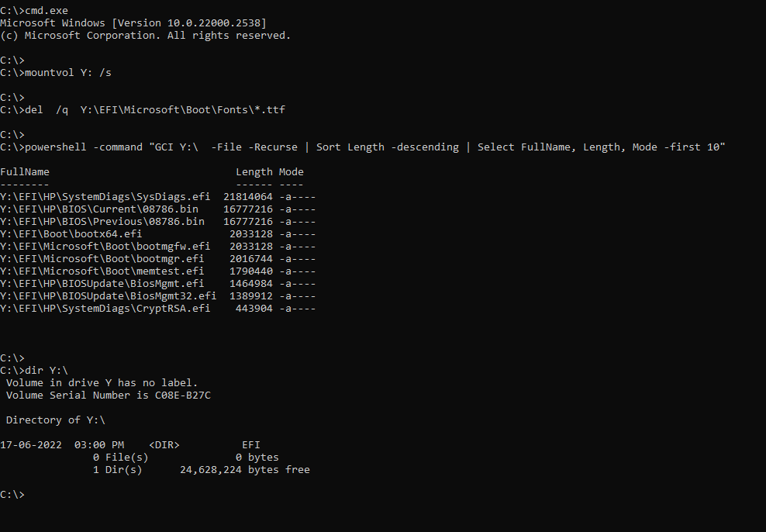766x532 pixels.
Task: Click the mountvol Y: /s command line
Action: tap(56, 73)
